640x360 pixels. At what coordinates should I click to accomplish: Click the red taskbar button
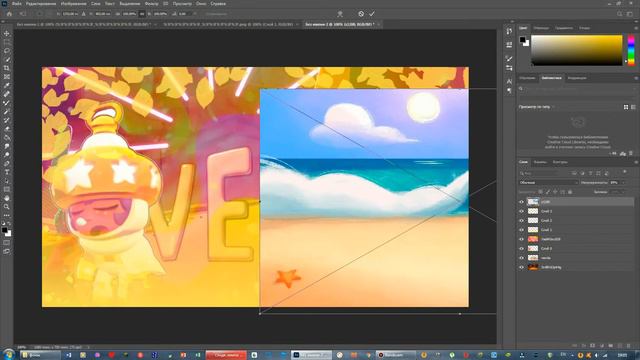click(226, 355)
